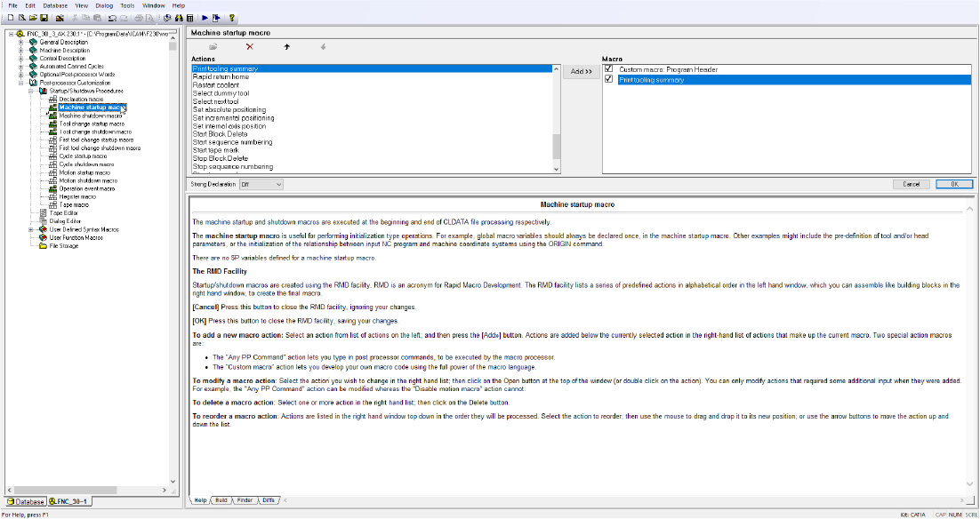Click the New file toolbar icon

click(11, 18)
